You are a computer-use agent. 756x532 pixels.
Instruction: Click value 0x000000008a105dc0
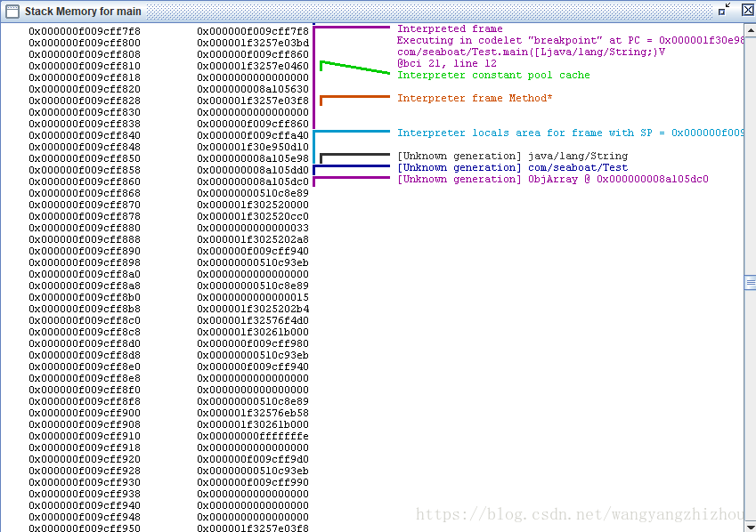click(x=253, y=181)
